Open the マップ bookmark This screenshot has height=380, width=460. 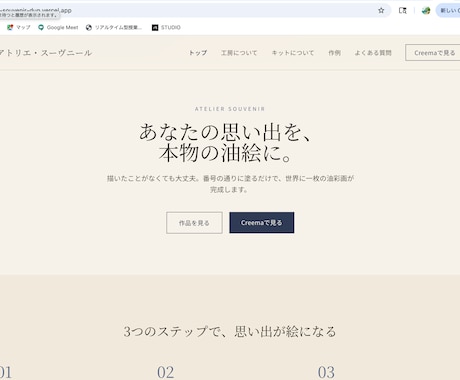coord(19,28)
